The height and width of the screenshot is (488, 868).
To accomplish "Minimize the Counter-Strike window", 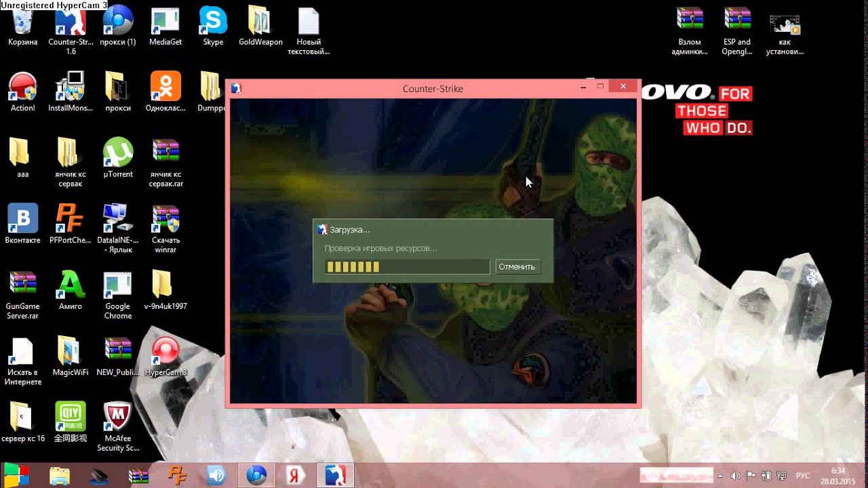I will pos(584,87).
